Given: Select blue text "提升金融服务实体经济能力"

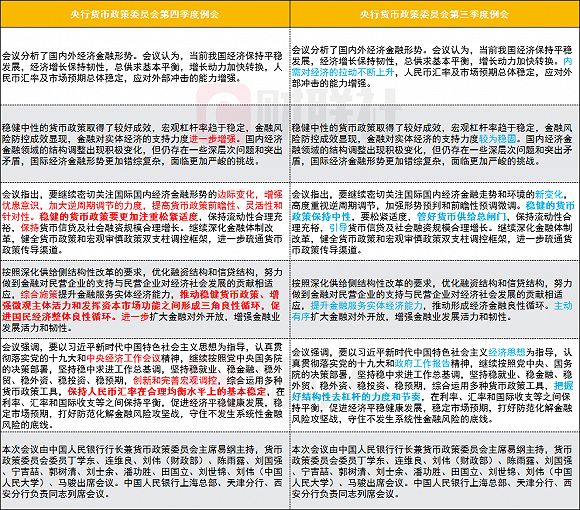Looking at the screenshot, I should click(367, 306).
